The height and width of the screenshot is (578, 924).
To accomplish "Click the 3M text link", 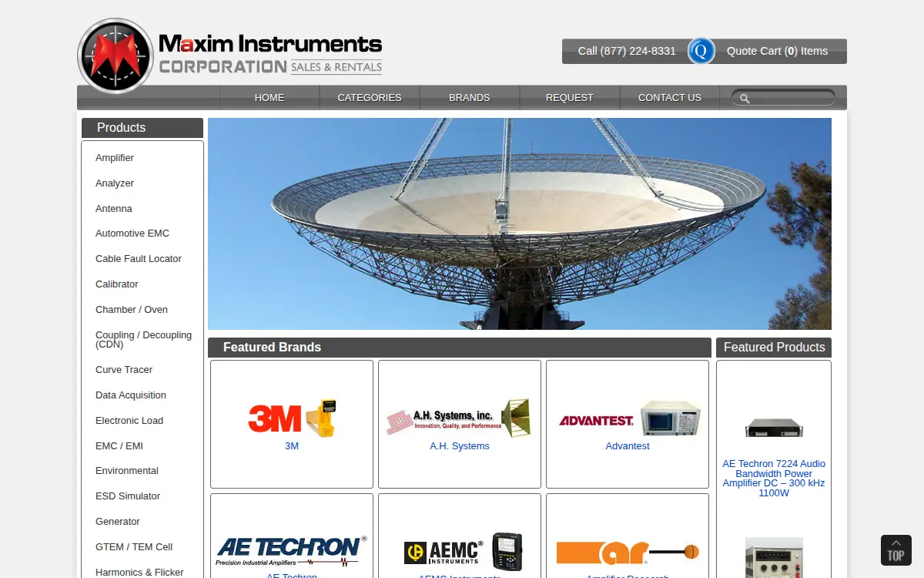I will (292, 446).
